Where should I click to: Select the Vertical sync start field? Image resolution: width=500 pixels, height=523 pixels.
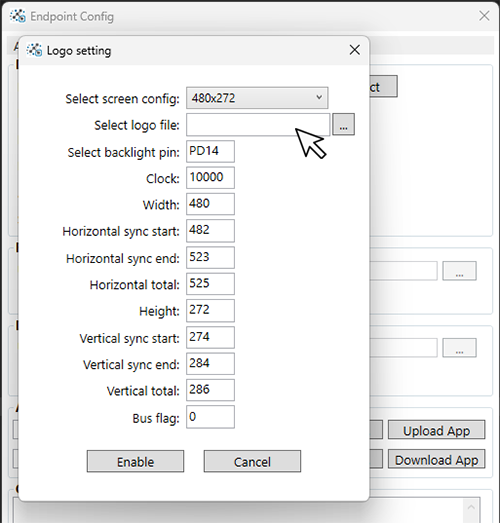coord(210,337)
